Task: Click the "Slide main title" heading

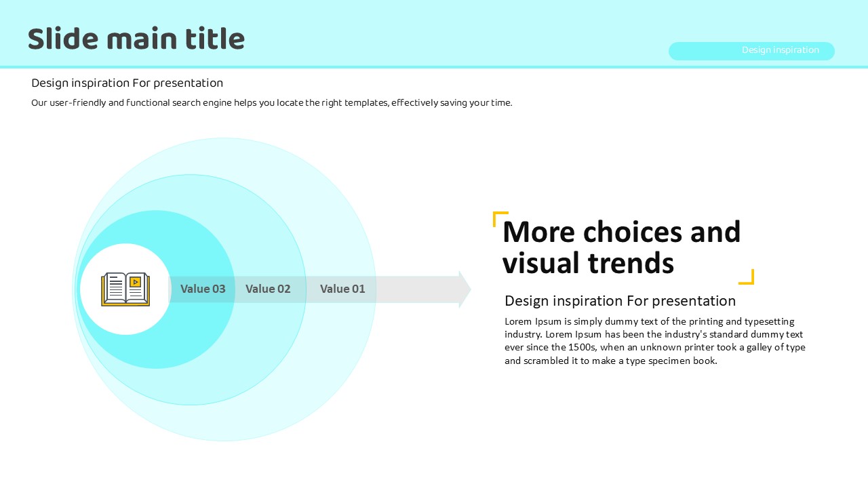Action: (136, 39)
